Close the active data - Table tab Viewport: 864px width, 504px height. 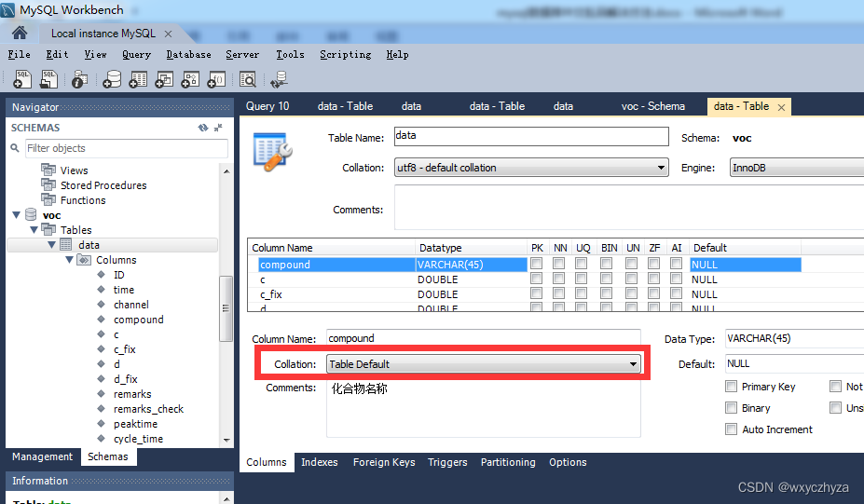click(x=781, y=107)
